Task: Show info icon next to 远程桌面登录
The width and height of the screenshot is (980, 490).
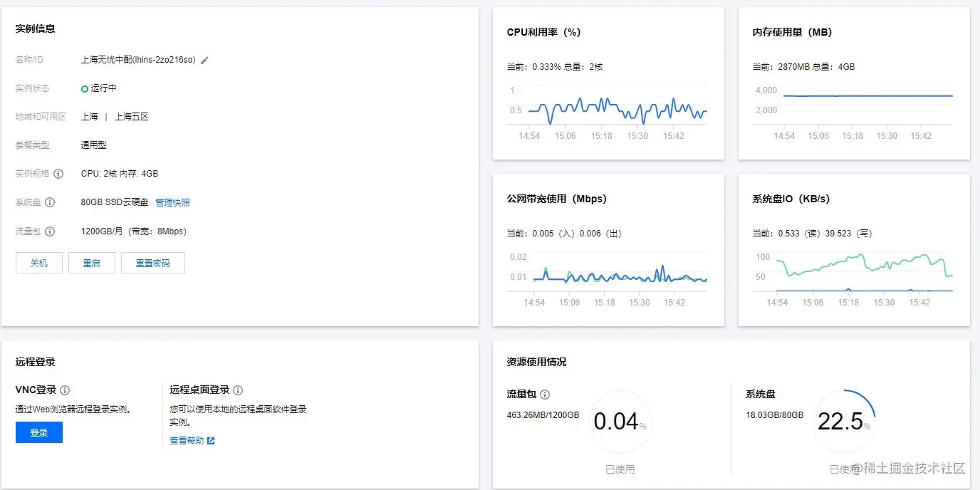Action: (x=238, y=390)
